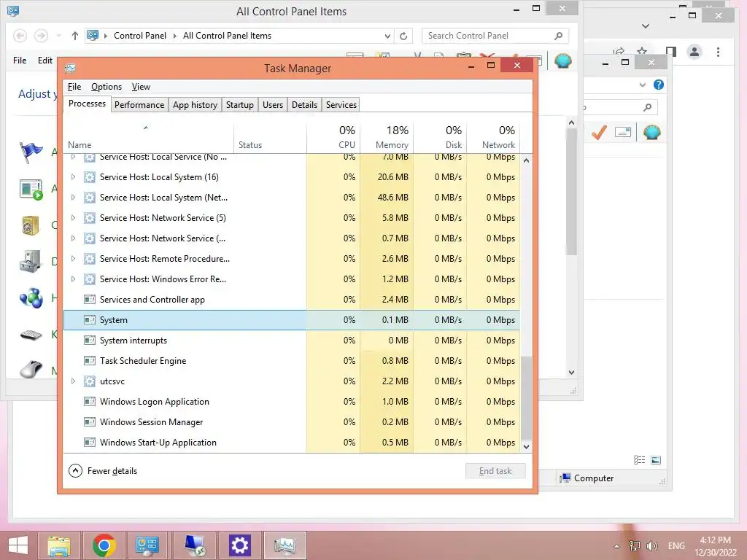Open the Options menu in Task Manager
This screenshot has width=747, height=560.
tap(107, 87)
